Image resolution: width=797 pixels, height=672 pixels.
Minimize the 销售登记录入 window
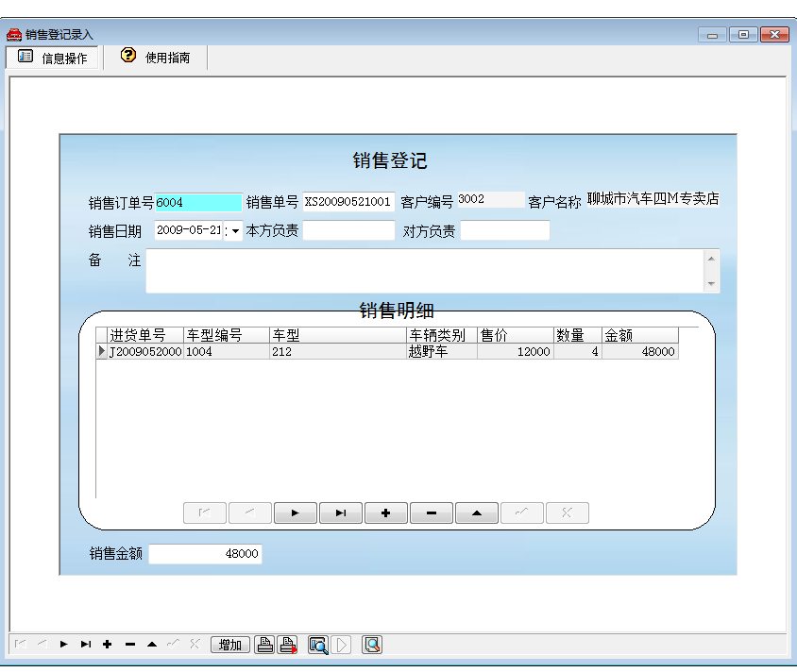[x=713, y=35]
